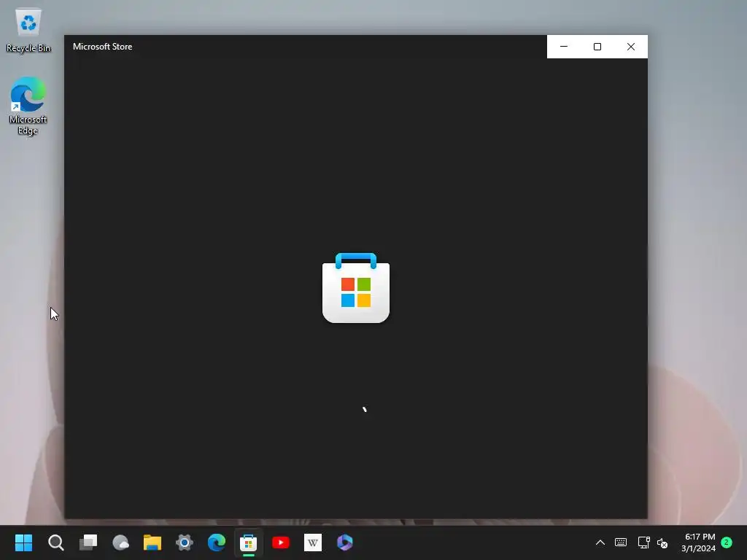
Task: Minimize the Microsoft Store window
Action: tap(564, 47)
